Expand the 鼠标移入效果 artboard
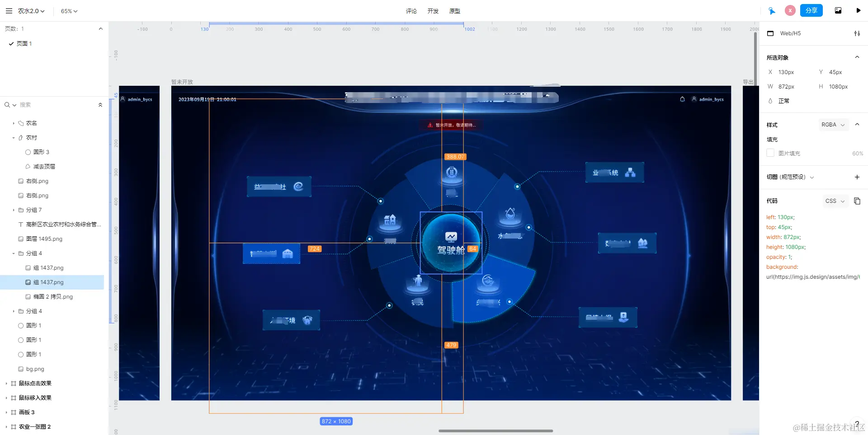Viewport: 868px width, 435px height. click(6, 398)
